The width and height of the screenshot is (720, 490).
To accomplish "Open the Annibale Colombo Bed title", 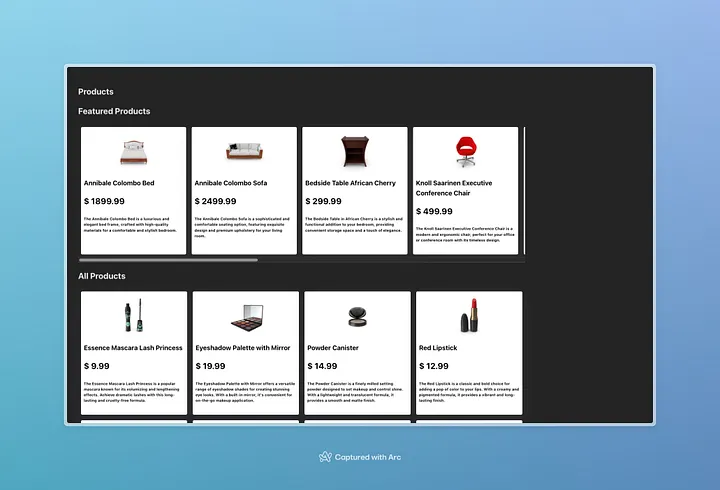I will (x=119, y=183).
